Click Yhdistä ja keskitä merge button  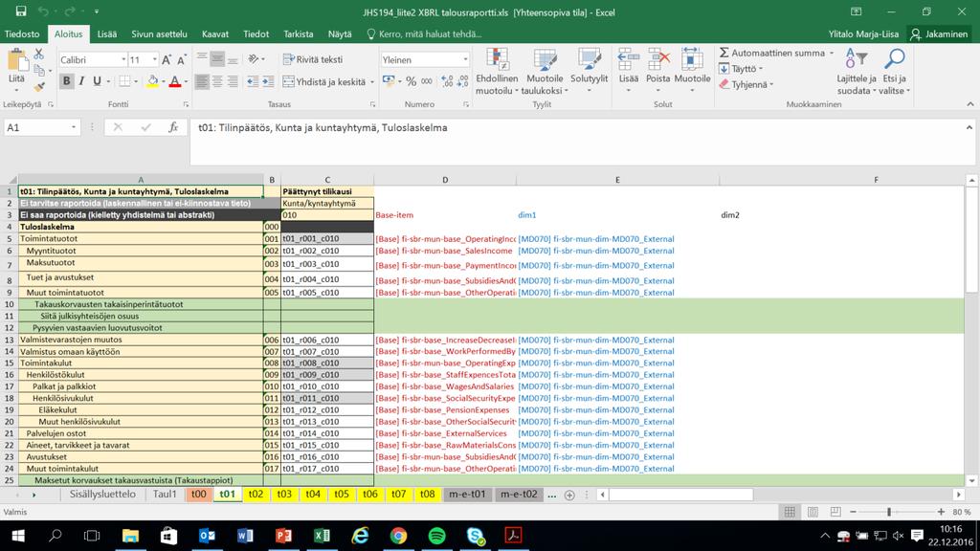pos(324,82)
